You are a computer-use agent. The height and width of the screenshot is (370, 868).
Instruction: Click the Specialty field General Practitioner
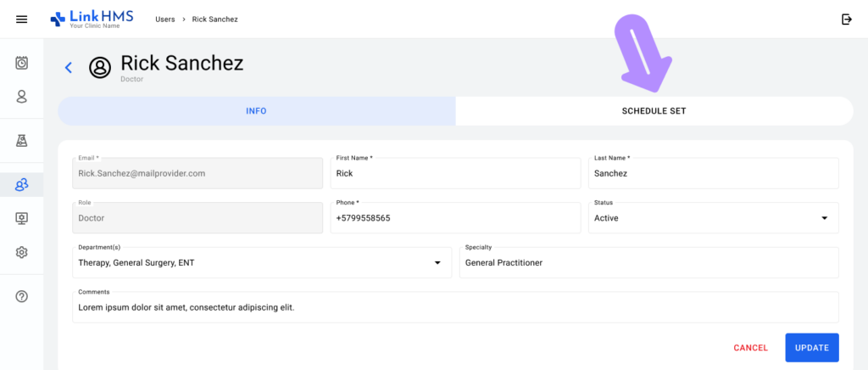[x=648, y=262]
